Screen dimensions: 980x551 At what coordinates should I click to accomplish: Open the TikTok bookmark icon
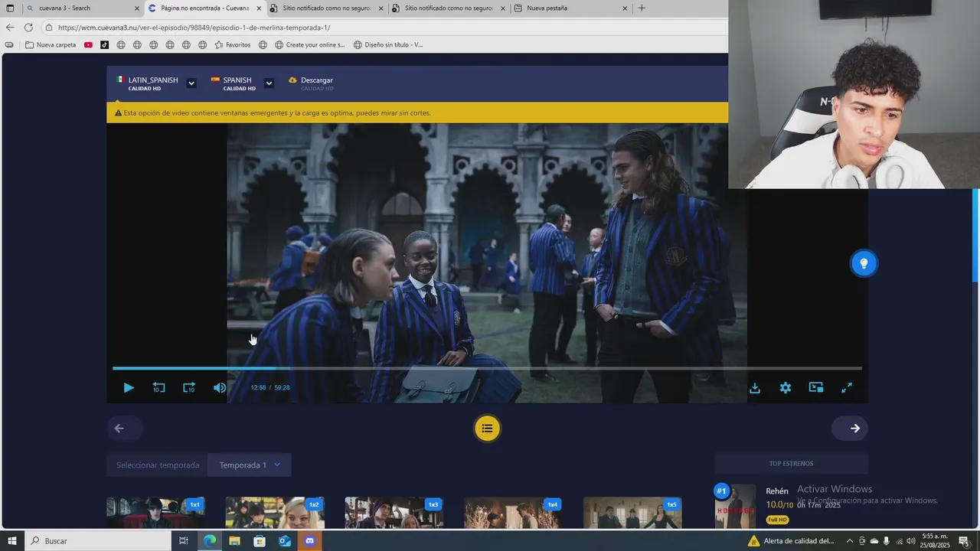point(104,45)
